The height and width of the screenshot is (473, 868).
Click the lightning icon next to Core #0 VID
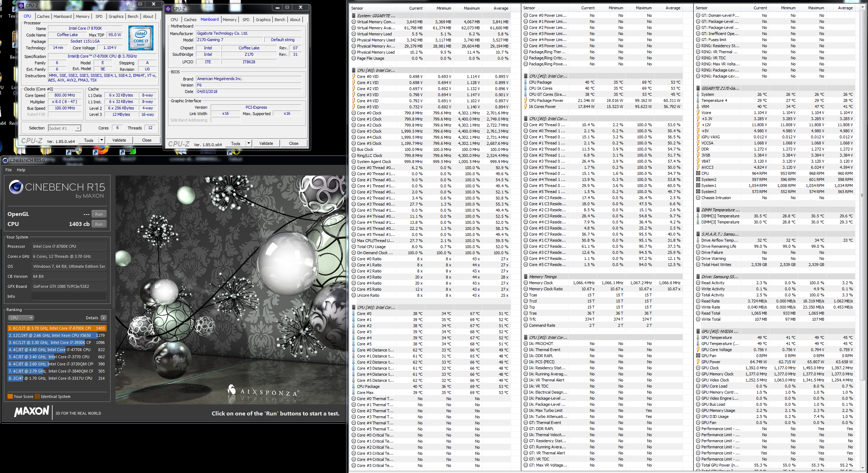[354, 77]
